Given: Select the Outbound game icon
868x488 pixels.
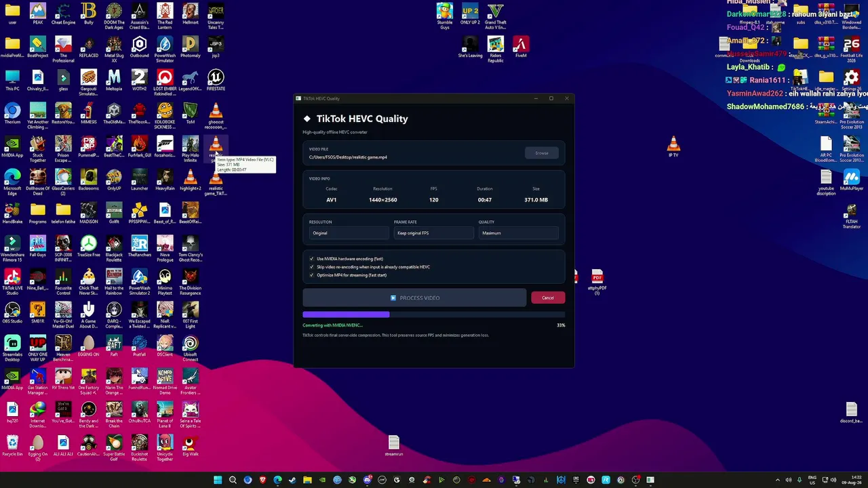Looking at the screenshot, I should 140,47.
